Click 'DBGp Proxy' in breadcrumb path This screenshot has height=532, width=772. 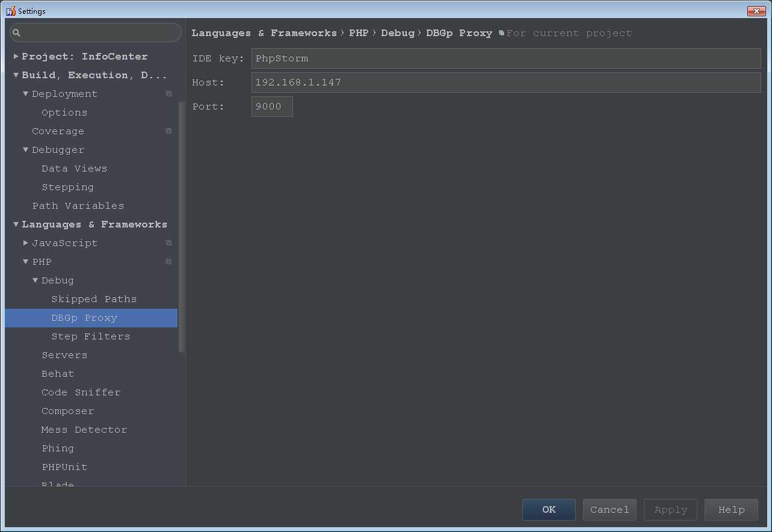point(459,33)
